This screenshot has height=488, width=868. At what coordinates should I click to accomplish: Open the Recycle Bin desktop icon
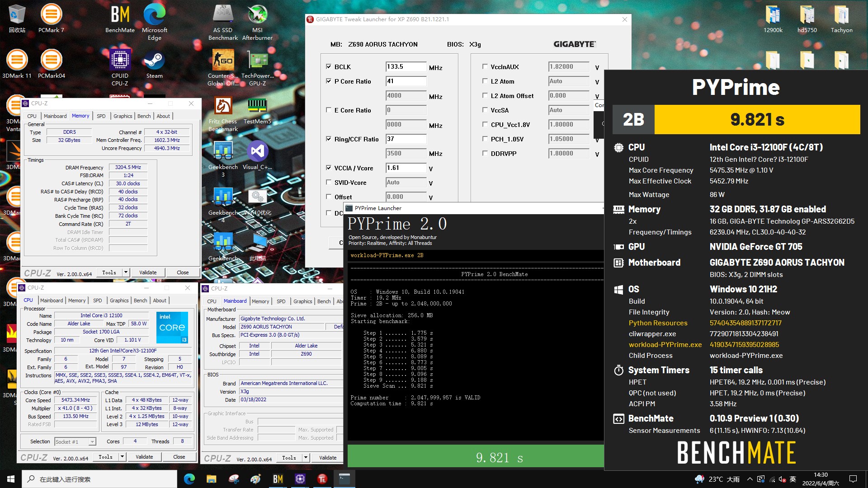tap(17, 19)
